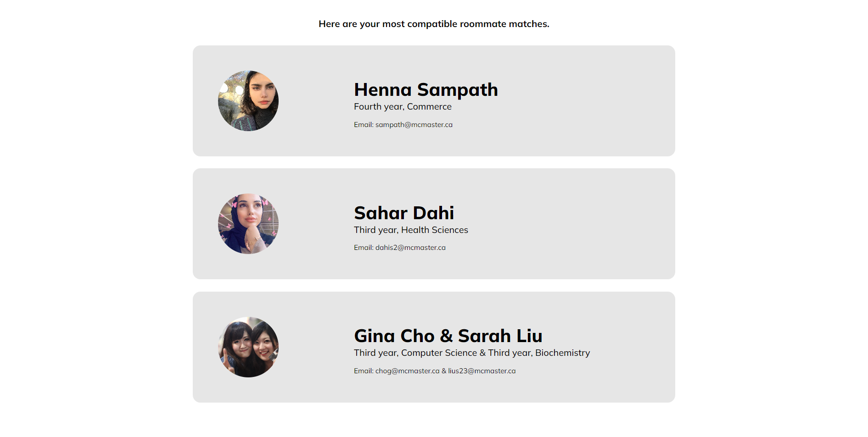The height and width of the screenshot is (437, 868).
Task: Open the Henna Sampath name heading
Action: 426,90
